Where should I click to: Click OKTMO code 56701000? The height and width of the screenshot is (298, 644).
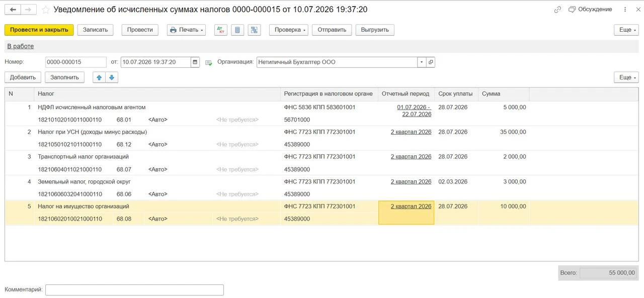click(297, 120)
